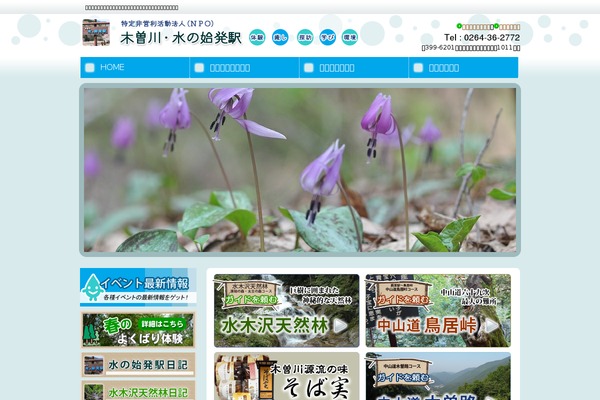
Task: Open the 水木沢天然林日記 banner
Action: [138, 390]
